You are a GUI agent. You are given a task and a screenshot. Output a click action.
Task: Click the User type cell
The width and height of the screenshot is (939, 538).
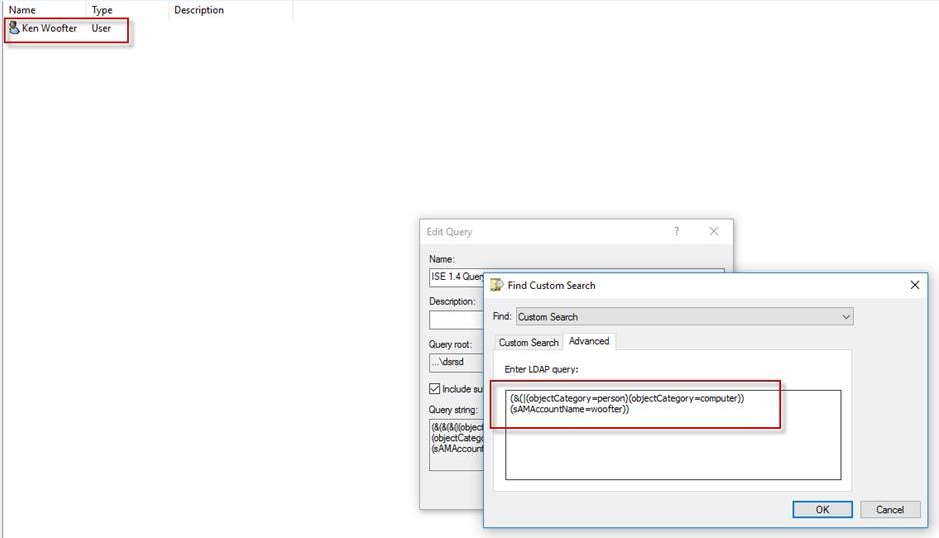pos(101,28)
